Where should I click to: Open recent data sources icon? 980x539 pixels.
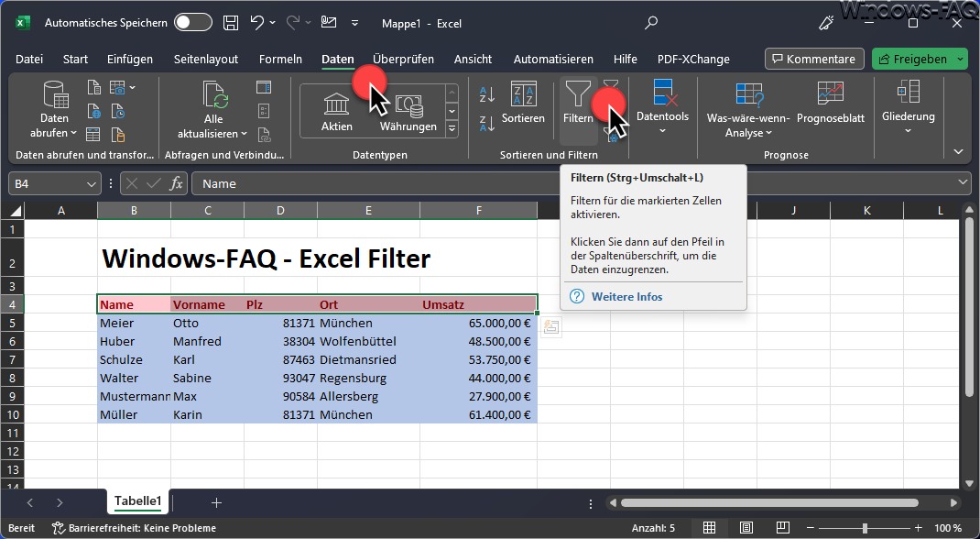(x=118, y=112)
